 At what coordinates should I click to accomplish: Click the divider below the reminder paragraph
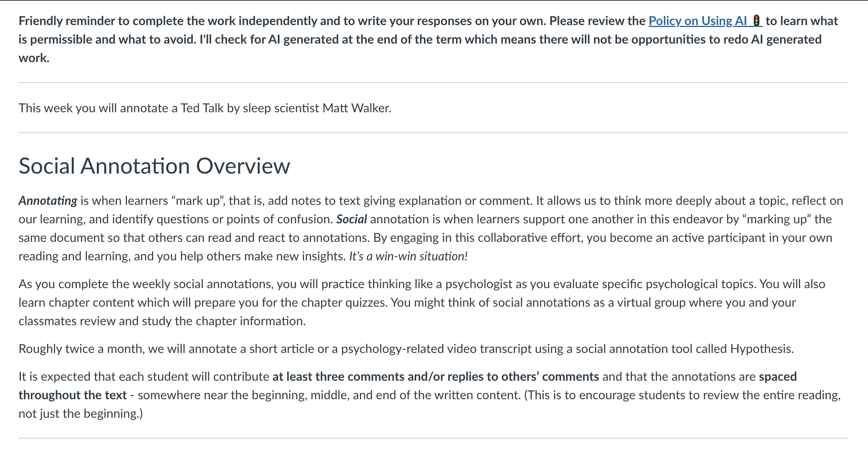[434, 82]
